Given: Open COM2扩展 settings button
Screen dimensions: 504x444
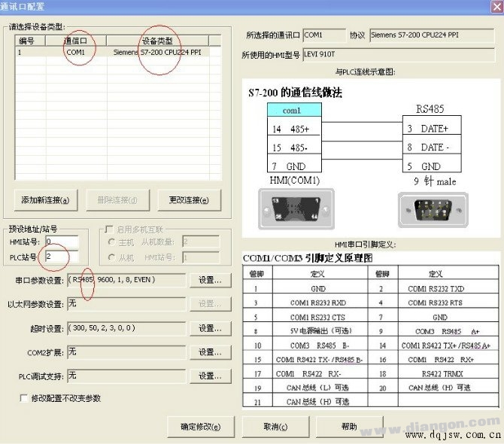Looking at the screenshot, I should (x=211, y=352).
